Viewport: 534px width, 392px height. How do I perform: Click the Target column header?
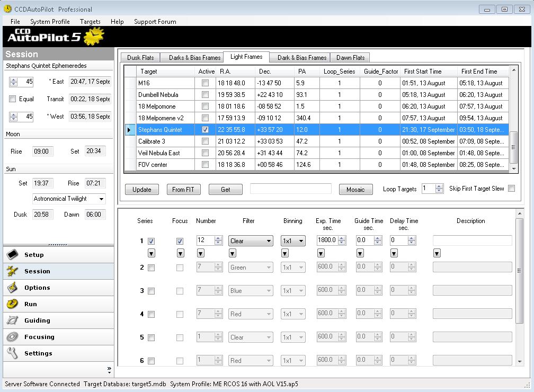tap(165, 71)
